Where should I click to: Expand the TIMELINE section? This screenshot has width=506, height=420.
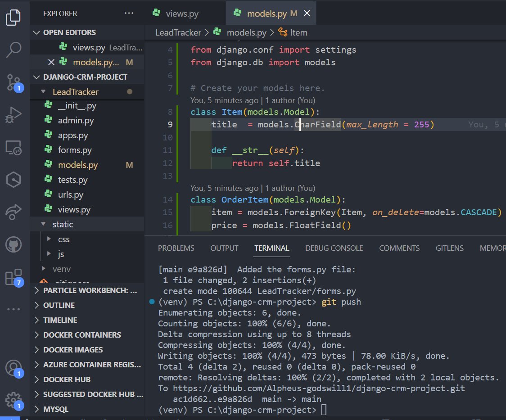(x=87, y=320)
